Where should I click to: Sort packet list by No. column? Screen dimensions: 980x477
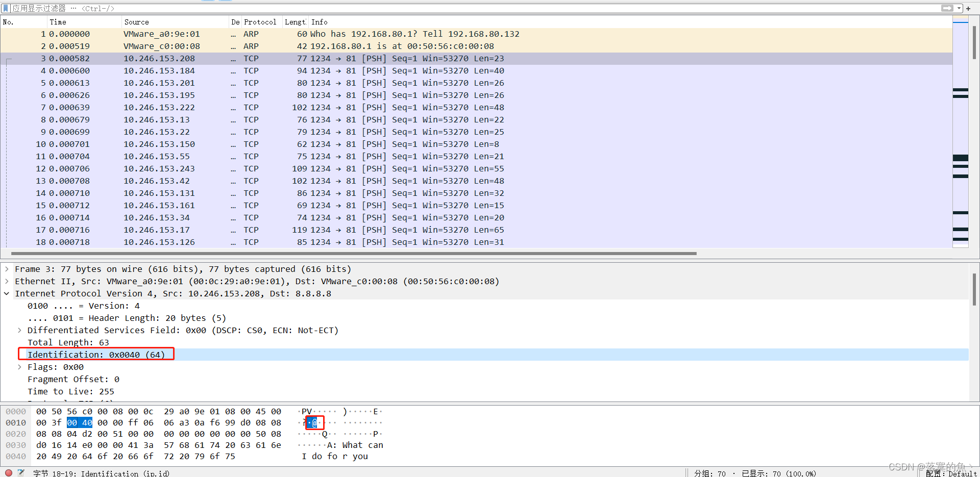(24, 22)
